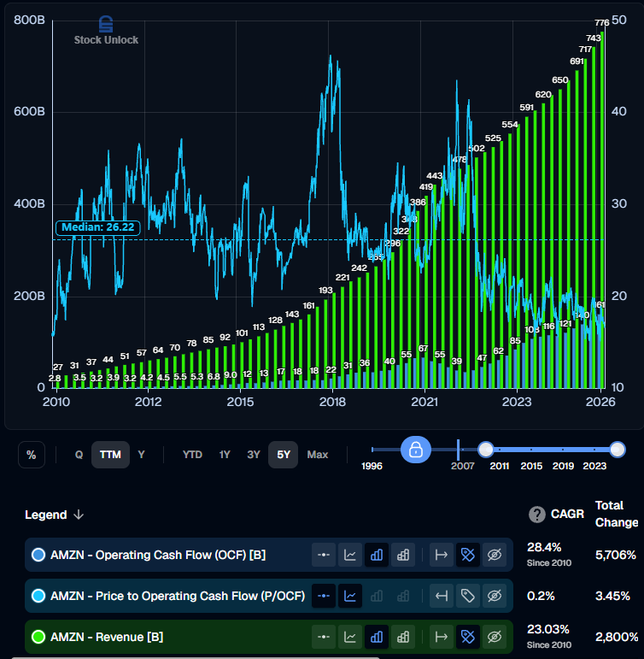
Task: Toggle data labels for Price to OCF row
Action: point(467,596)
